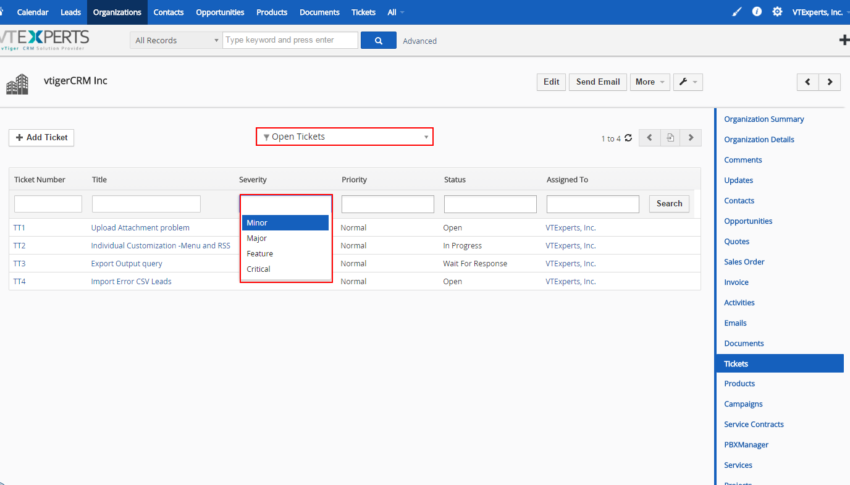Go to next organization record arrow
Viewport: 850px width, 485px height.
[x=830, y=82]
